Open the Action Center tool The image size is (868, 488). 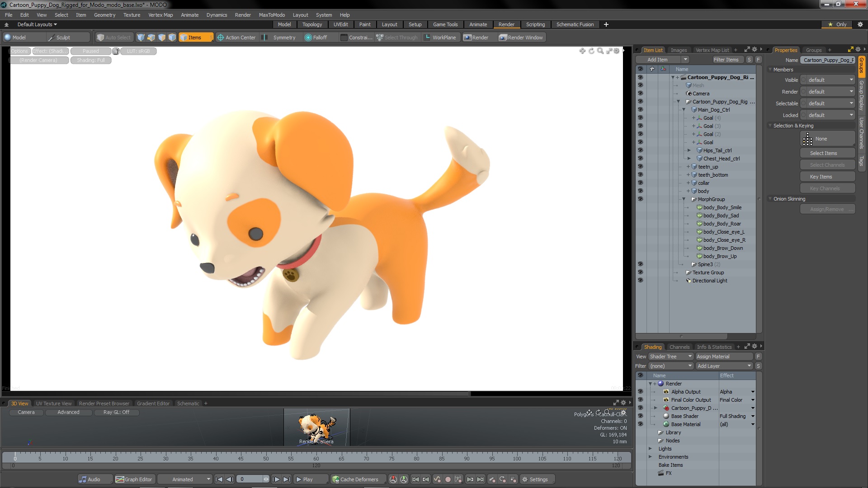pyautogui.click(x=236, y=38)
